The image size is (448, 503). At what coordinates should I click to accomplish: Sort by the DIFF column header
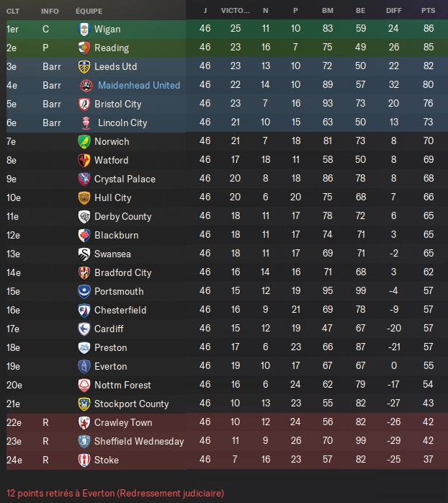point(394,11)
